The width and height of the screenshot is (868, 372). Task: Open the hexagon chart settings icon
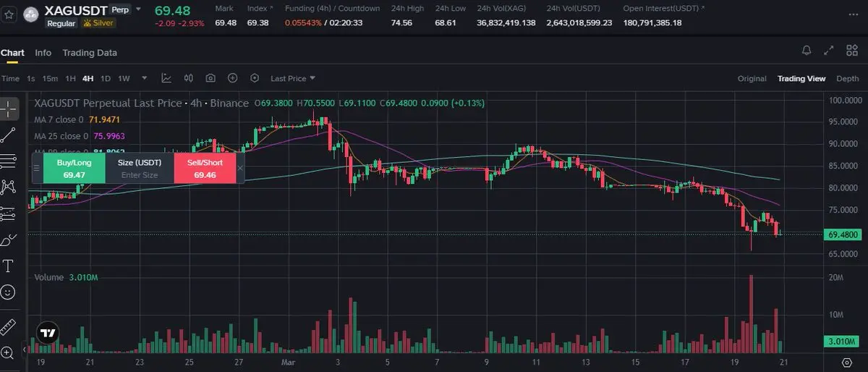pyautogui.click(x=255, y=78)
